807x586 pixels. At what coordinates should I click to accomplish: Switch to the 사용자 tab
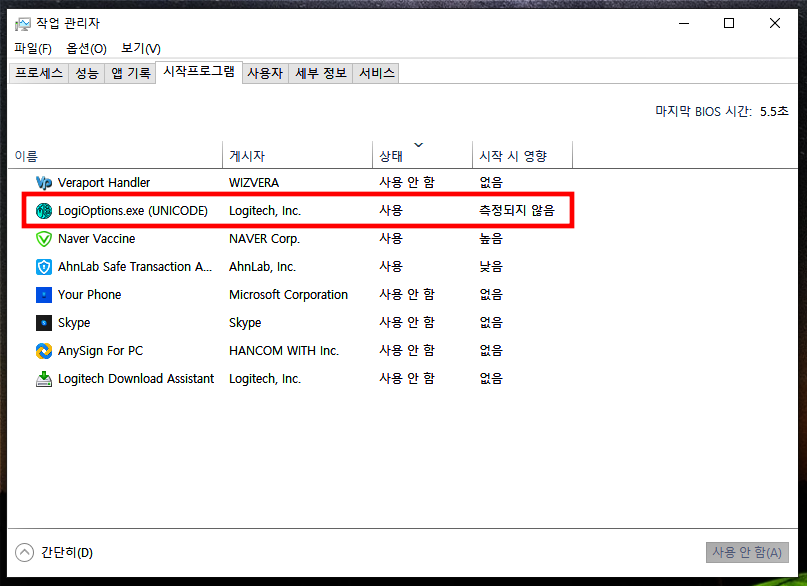pyautogui.click(x=265, y=73)
